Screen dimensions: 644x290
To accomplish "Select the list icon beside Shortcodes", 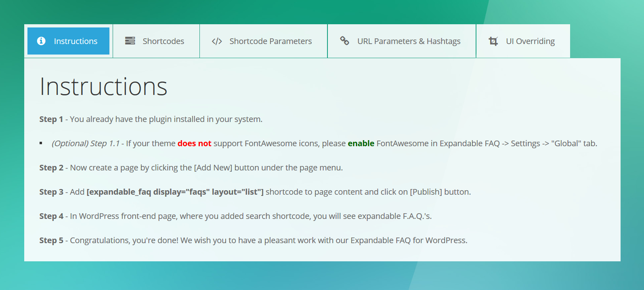I will pos(130,41).
